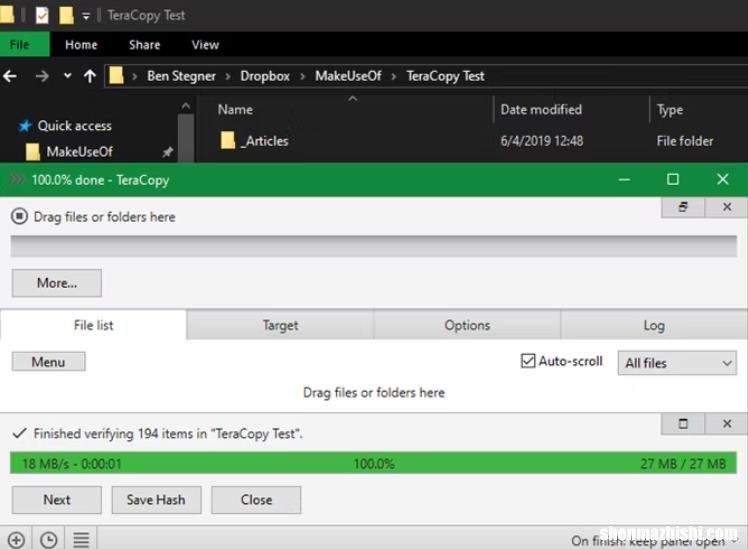Click Explorer back arrow

coord(10,76)
